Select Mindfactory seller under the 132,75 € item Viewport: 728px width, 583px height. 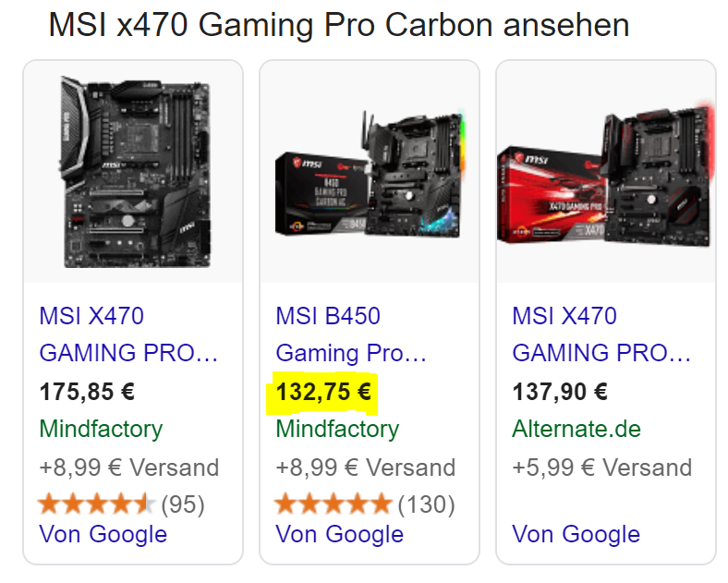point(337,429)
